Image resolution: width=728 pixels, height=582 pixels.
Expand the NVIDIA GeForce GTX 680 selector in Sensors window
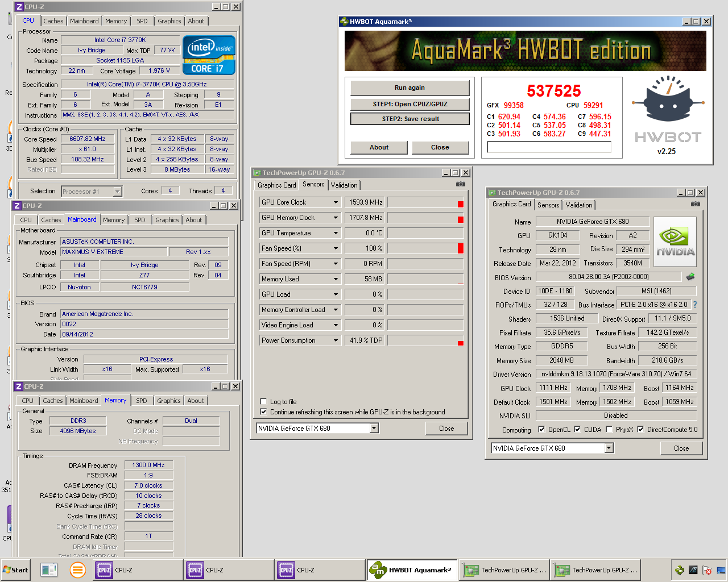(374, 429)
